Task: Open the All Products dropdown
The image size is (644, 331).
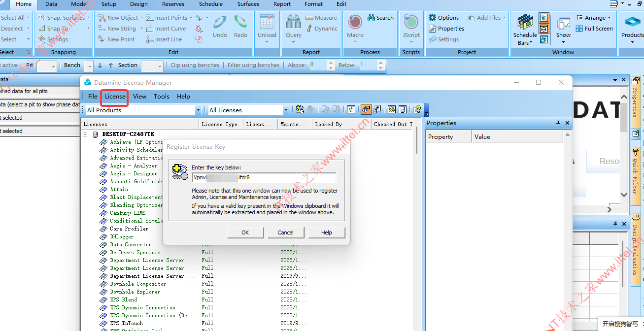Action: tap(198, 110)
